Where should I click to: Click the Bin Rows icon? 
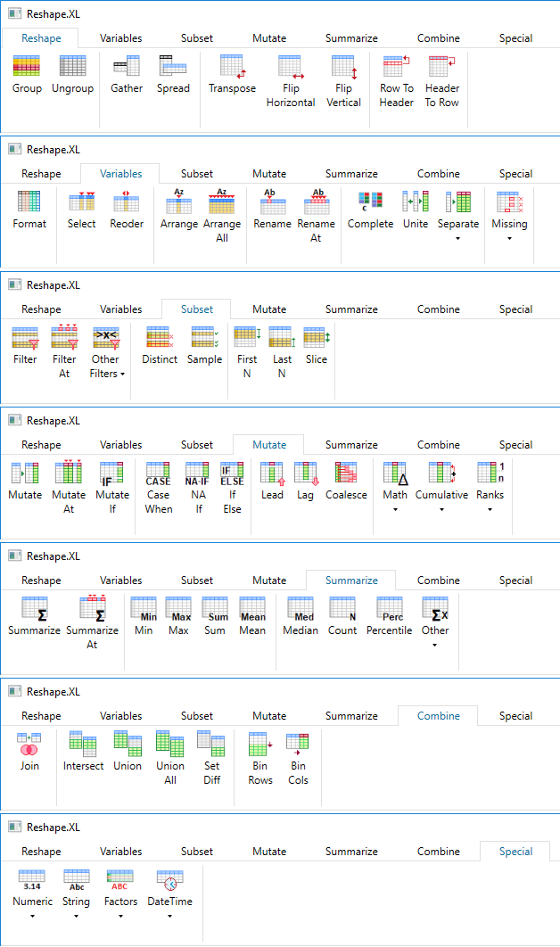(260, 744)
